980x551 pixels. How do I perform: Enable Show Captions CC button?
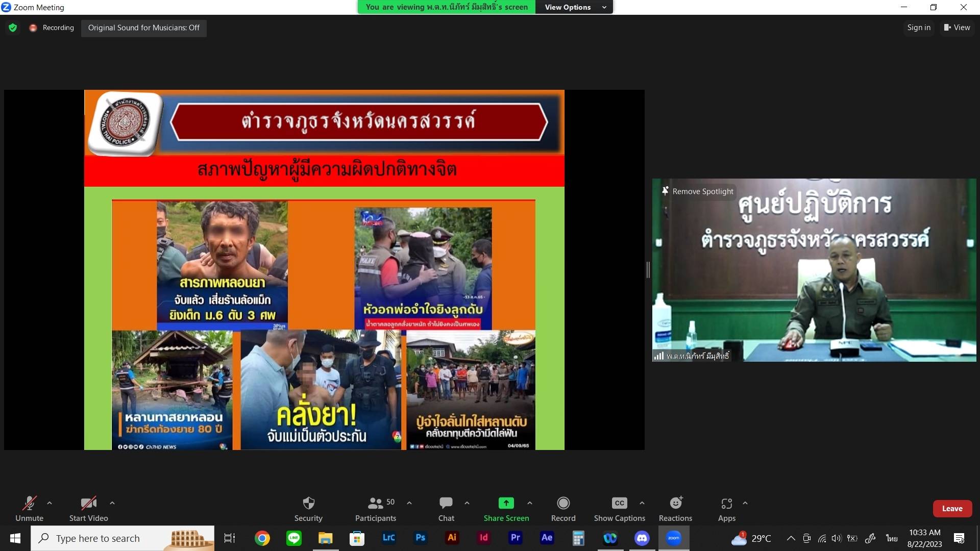click(x=619, y=504)
